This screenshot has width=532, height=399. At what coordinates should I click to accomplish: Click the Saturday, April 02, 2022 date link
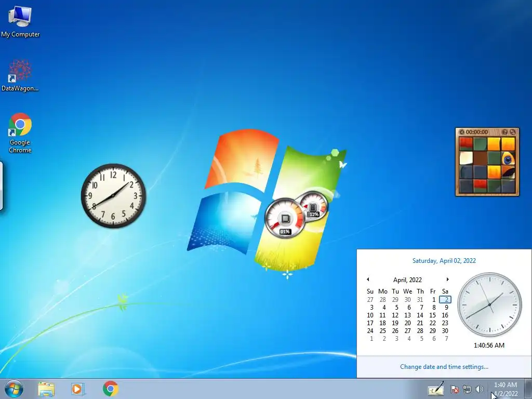(x=444, y=261)
